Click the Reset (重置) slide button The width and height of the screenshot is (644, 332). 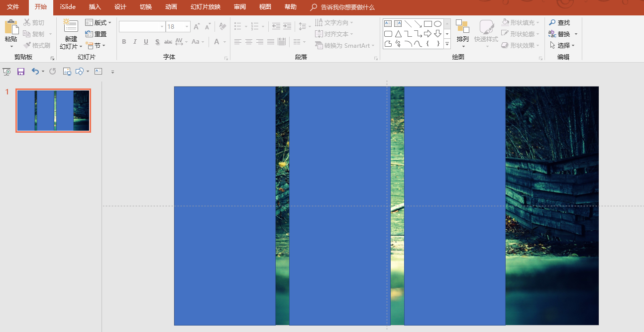tap(96, 34)
